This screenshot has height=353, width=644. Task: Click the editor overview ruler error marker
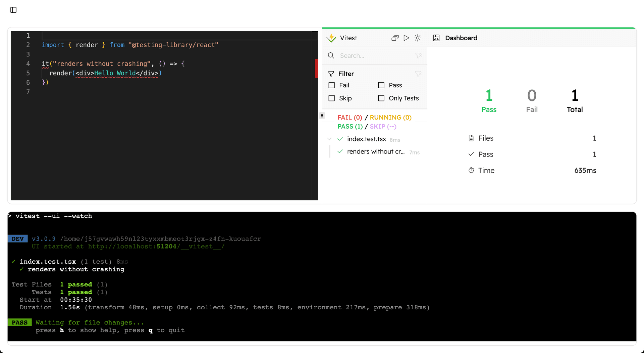(316, 69)
